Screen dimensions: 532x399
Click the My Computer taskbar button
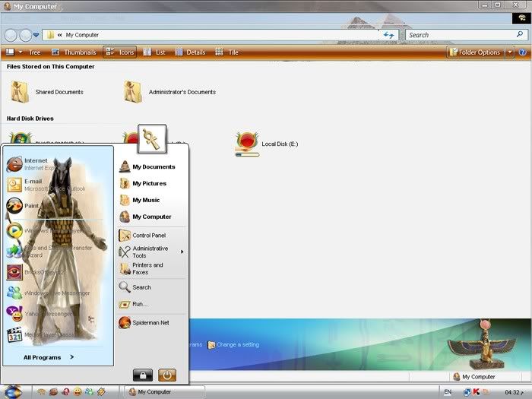click(x=164, y=391)
